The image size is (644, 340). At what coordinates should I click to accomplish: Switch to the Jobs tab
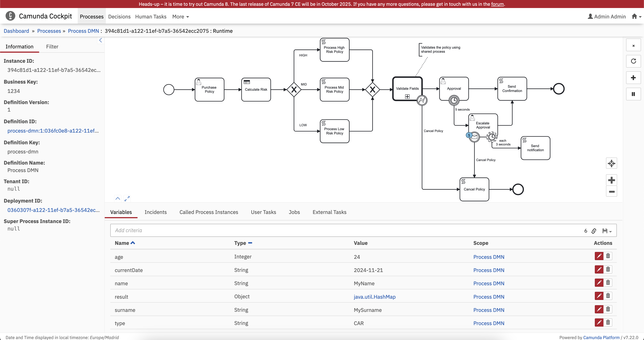point(294,212)
